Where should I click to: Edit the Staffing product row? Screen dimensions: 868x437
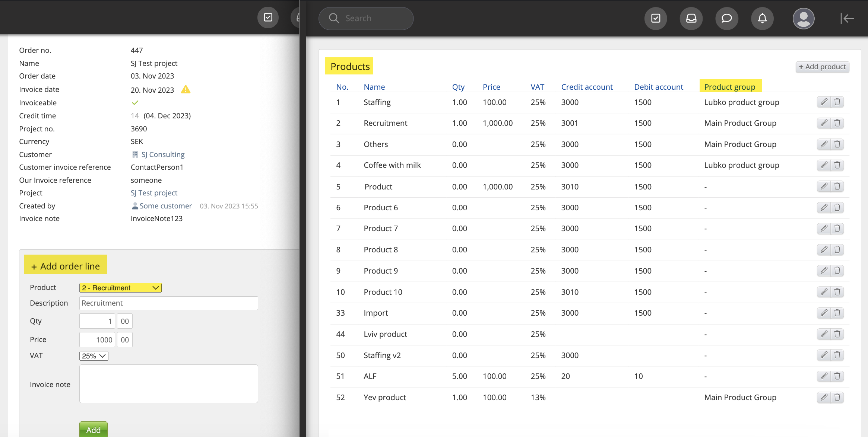tap(824, 102)
